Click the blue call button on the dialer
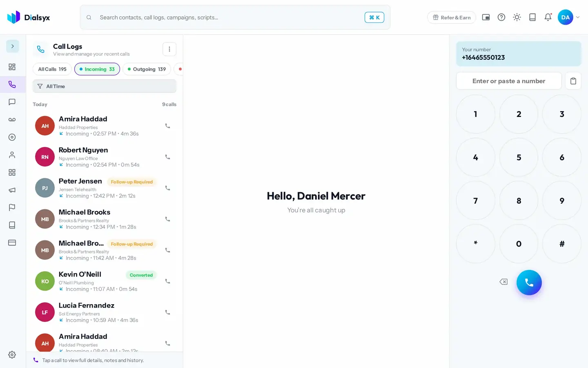 tap(529, 283)
